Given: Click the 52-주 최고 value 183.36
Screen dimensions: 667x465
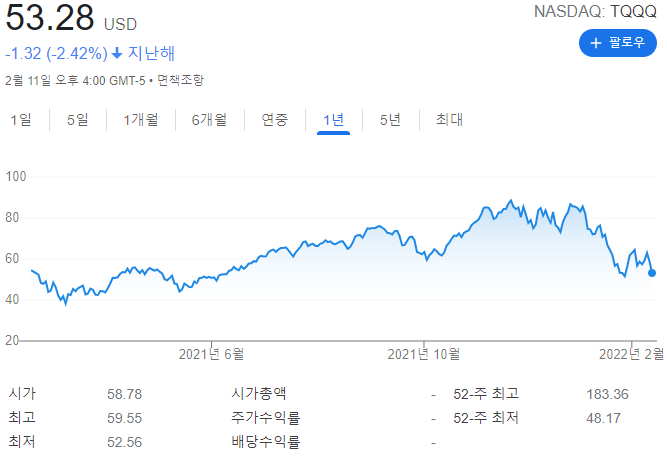Looking at the screenshot, I should tap(607, 394).
